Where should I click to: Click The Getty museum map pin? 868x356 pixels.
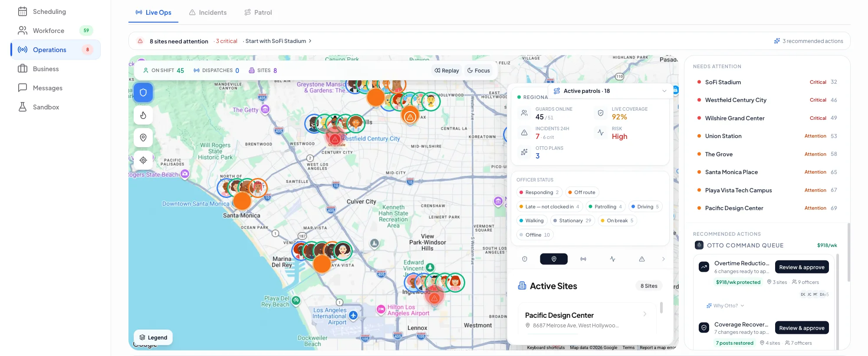tap(265, 109)
